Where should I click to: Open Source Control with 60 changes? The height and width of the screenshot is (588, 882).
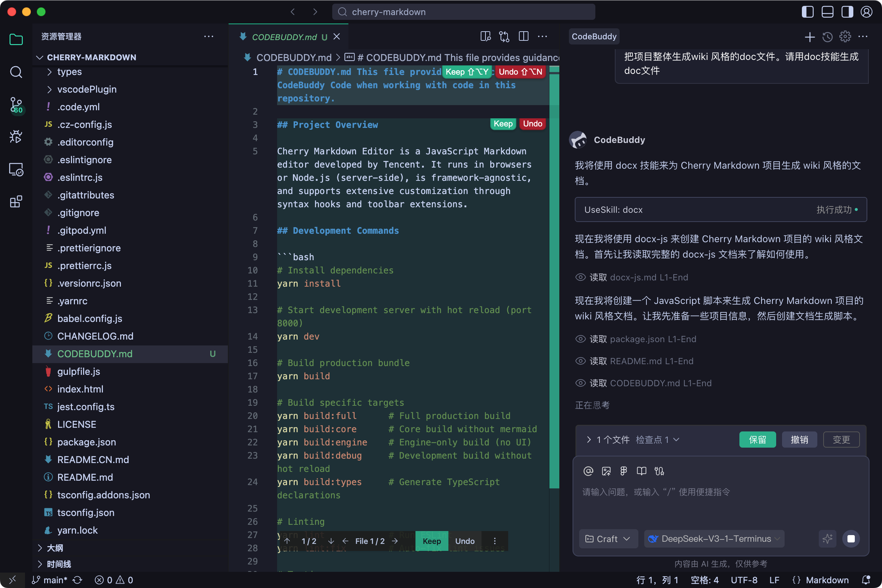[16, 105]
